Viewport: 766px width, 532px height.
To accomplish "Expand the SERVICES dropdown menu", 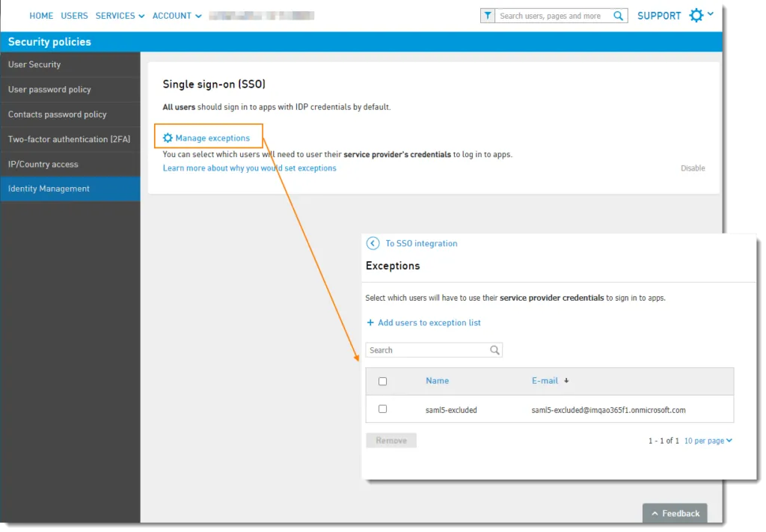I will [x=120, y=16].
